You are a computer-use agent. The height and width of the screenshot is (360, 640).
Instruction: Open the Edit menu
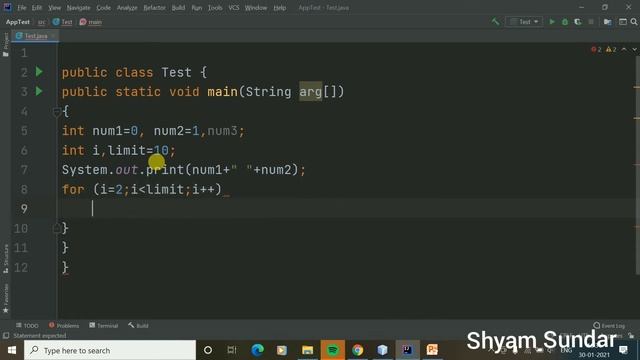[37, 8]
